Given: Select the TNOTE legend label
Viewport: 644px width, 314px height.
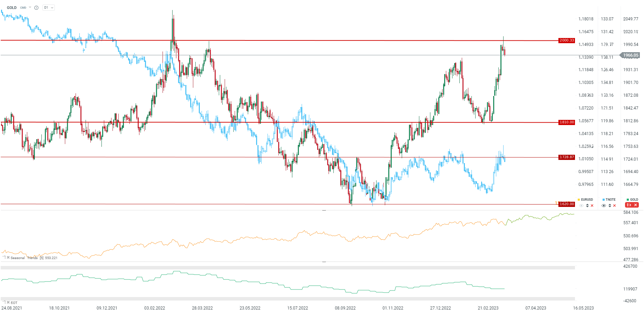Looking at the screenshot, I should 611,200.
